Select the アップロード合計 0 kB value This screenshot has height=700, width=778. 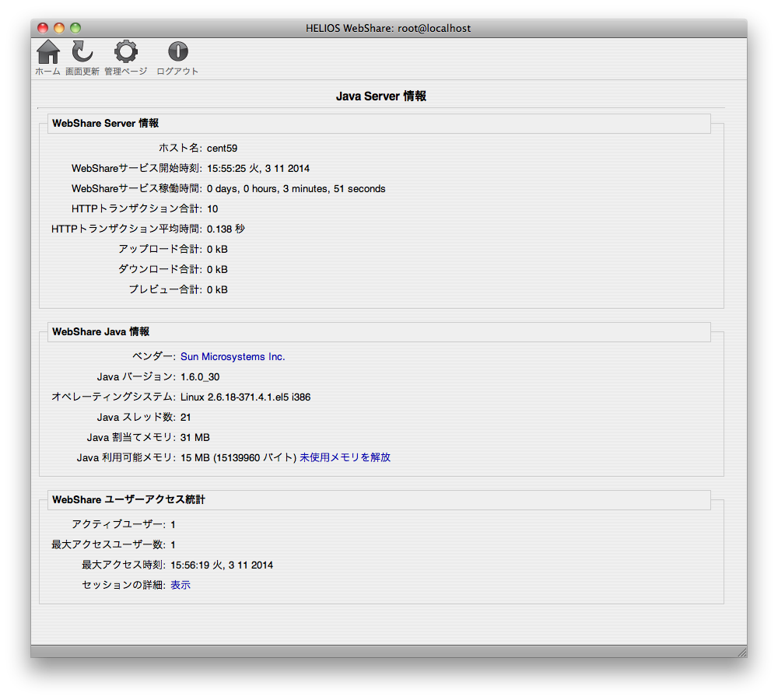217,250
